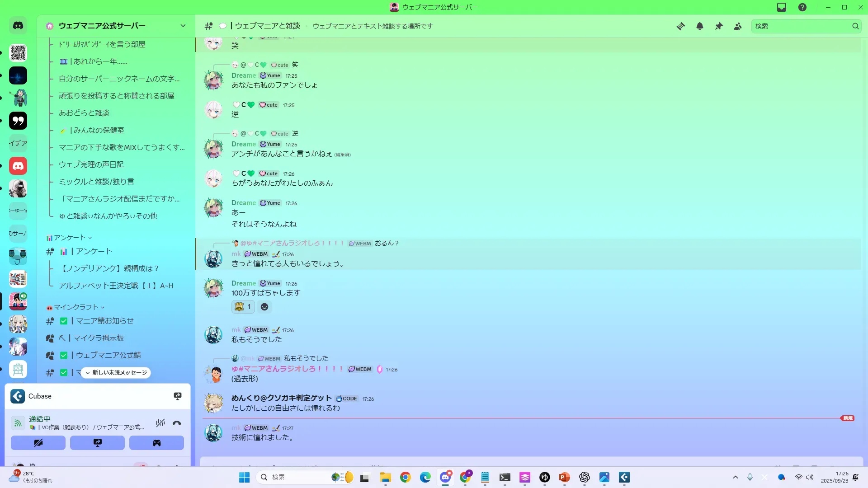Show pinned messages with pin icon
The image size is (868, 488).
tap(719, 26)
